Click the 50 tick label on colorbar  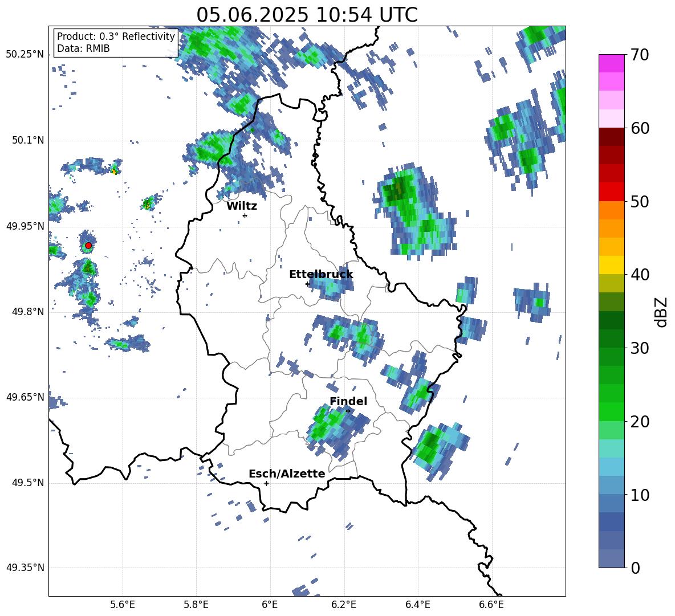(640, 202)
